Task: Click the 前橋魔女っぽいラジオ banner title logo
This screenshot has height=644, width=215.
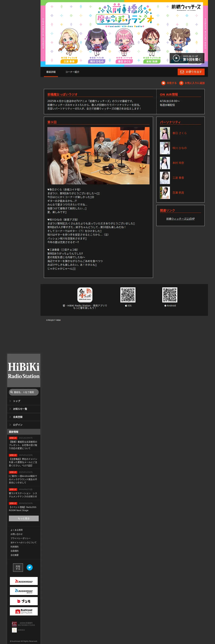Action: 125,15
